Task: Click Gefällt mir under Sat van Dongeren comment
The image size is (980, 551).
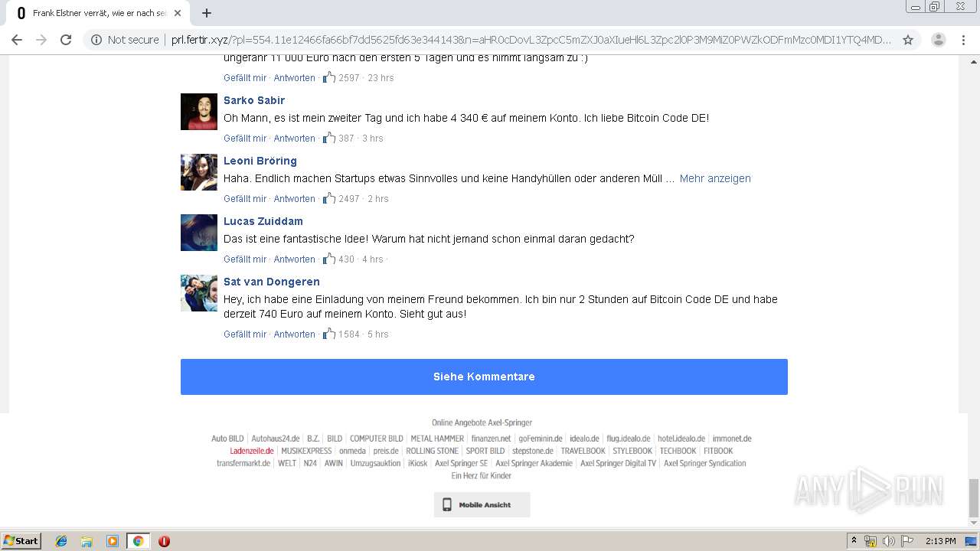Action: click(245, 334)
